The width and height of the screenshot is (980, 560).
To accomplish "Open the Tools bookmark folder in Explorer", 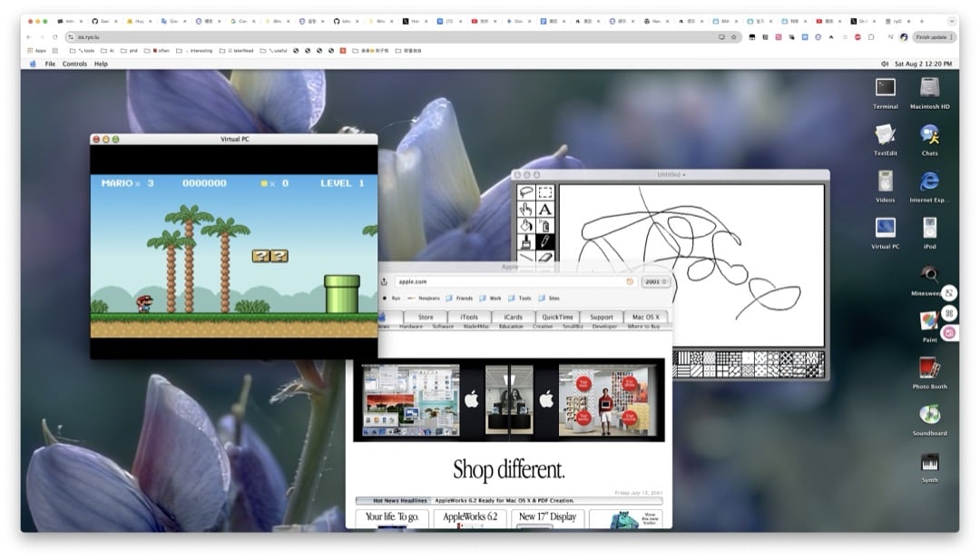I will pos(520,298).
